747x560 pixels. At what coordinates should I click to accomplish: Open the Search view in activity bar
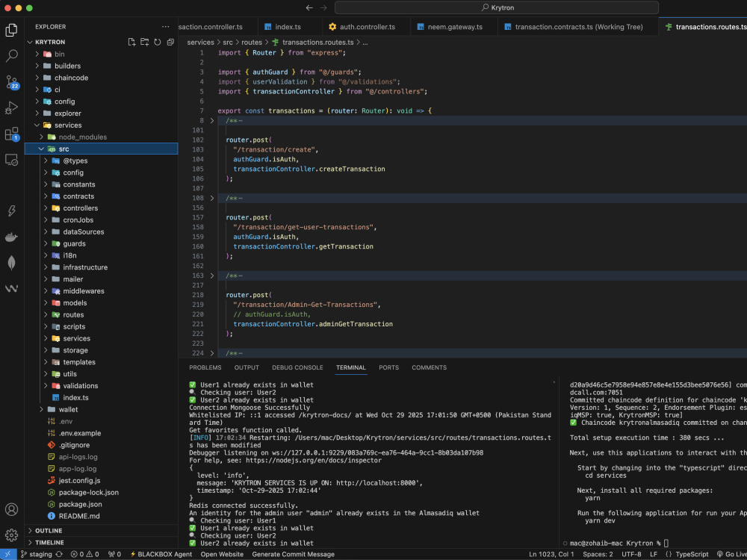(x=11, y=56)
